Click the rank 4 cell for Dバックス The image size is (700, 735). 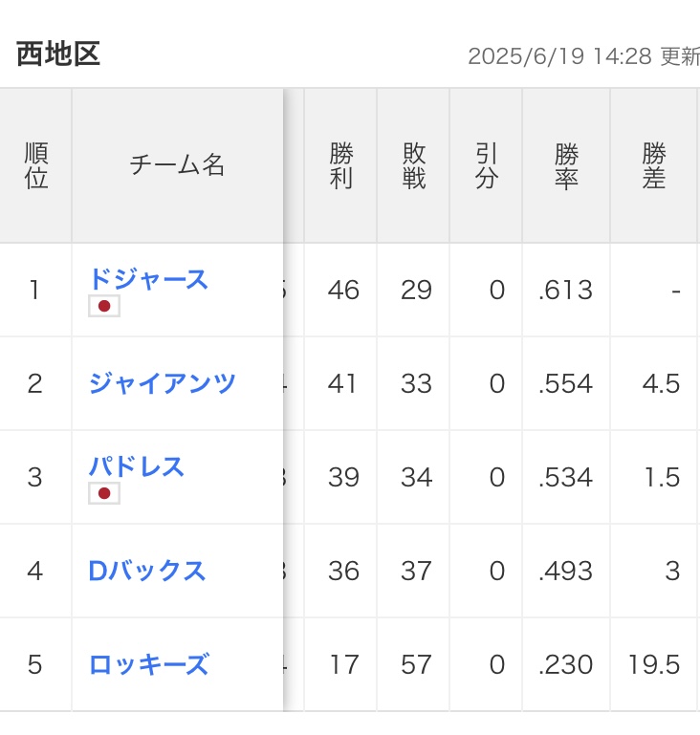click(x=35, y=571)
